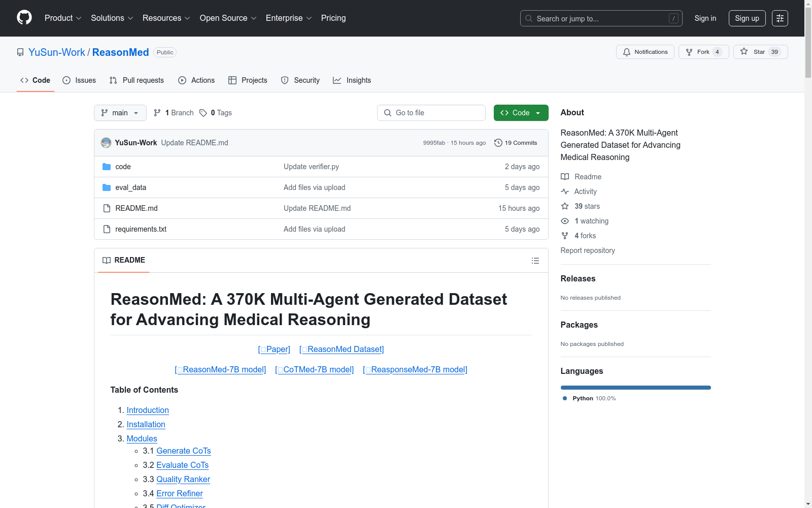Jump to the Installation section
Screen dimensions: 812x508
pyautogui.click(x=146, y=425)
